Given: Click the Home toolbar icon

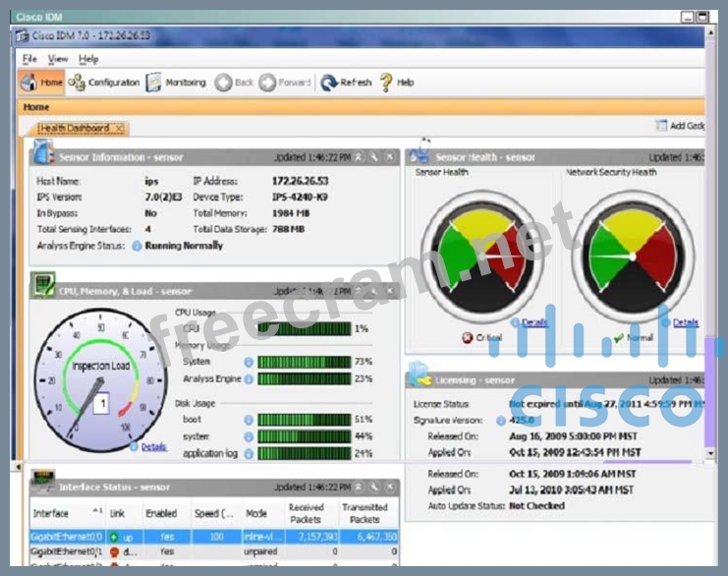Looking at the screenshot, I should [x=42, y=83].
